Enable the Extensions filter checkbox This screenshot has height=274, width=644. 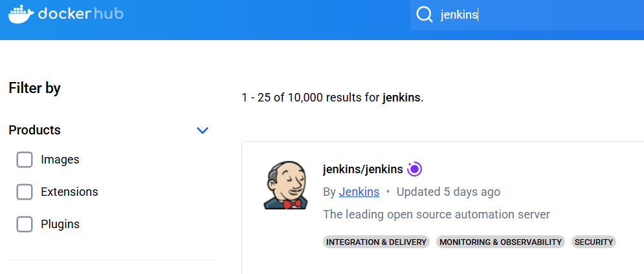pos(24,192)
